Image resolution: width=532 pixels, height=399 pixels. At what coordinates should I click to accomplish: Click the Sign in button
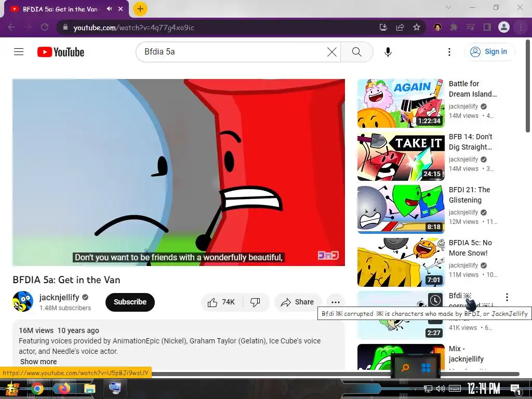click(489, 51)
